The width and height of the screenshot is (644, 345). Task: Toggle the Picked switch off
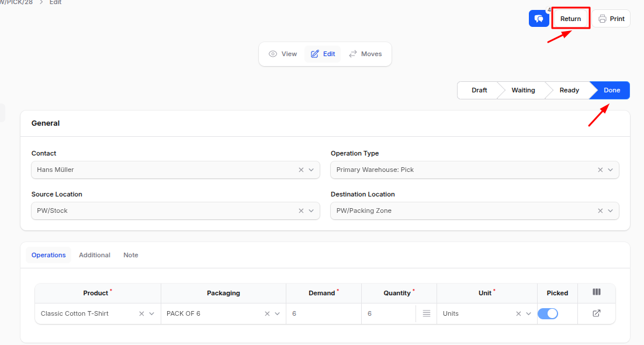click(x=548, y=313)
